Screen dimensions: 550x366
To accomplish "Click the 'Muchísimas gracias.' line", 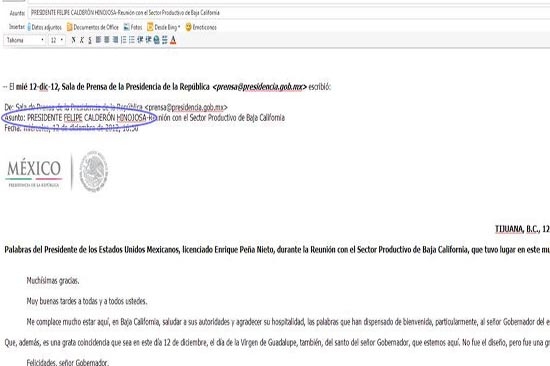I will coord(53,281).
